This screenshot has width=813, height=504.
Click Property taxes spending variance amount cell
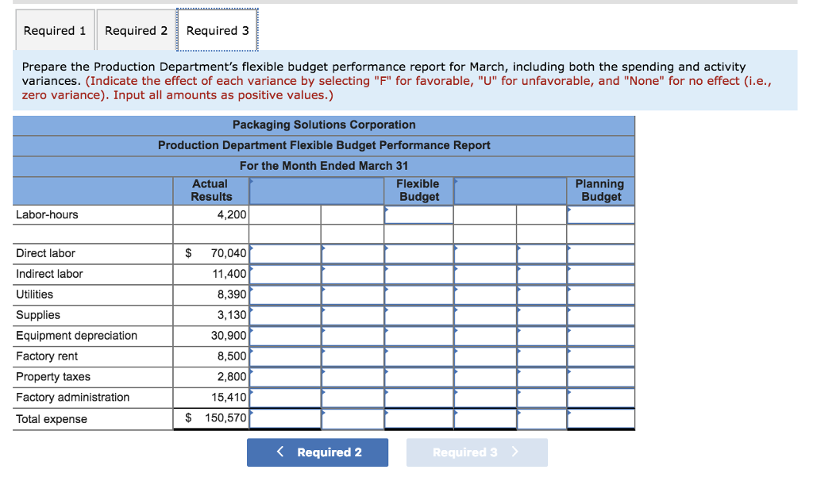click(x=285, y=377)
